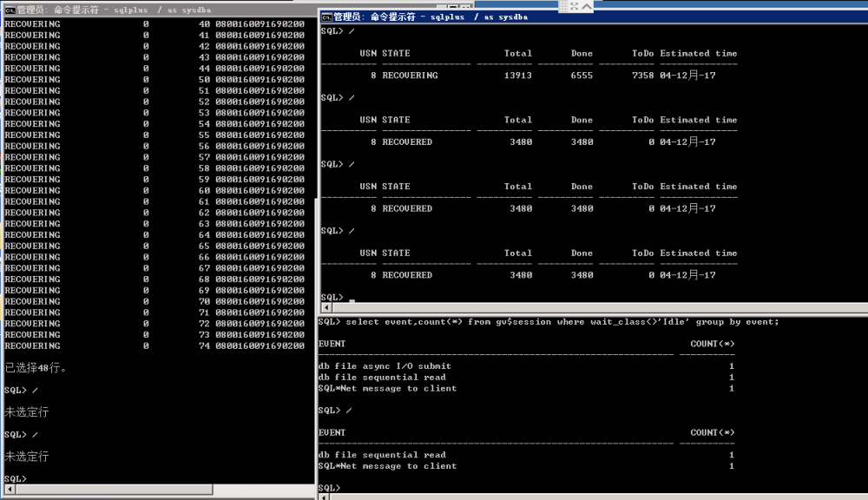Click the command prompt icon on the right window's title bar
The height and width of the screenshot is (500, 868).
tap(326, 16)
